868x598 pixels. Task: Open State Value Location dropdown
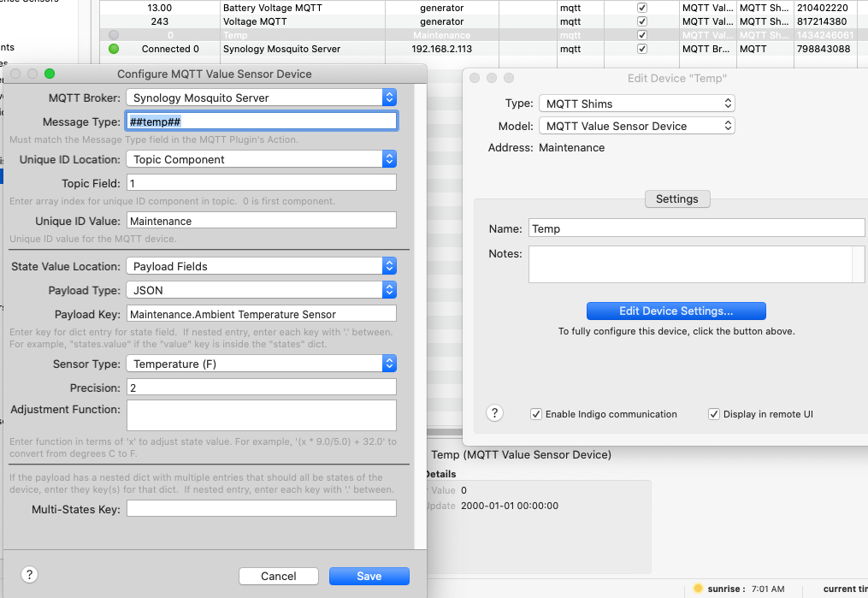[x=262, y=266]
